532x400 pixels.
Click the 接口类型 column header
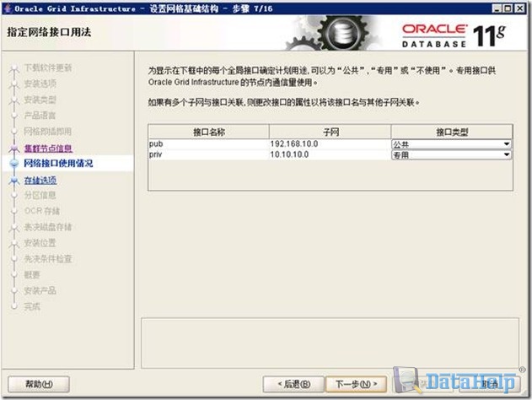(452, 132)
